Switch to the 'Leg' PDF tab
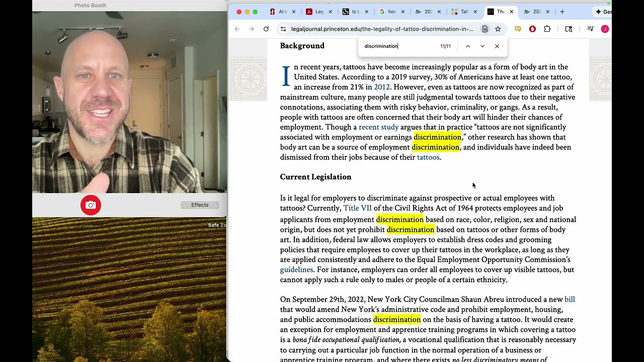The width and height of the screenshot is (644, 362). [x=315, y=12]
